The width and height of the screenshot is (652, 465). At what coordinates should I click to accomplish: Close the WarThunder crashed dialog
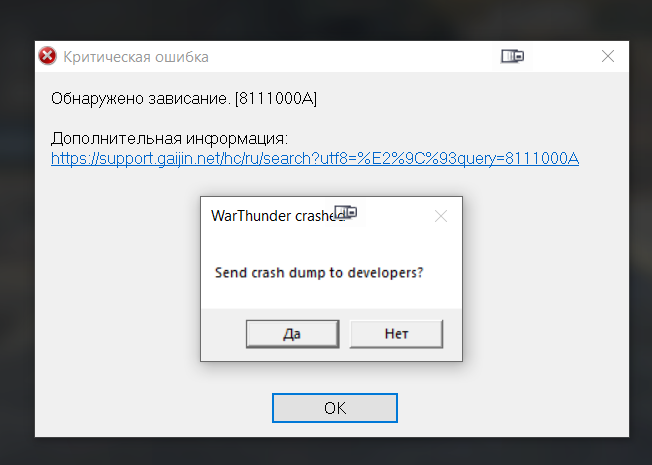tap(441, 216)
